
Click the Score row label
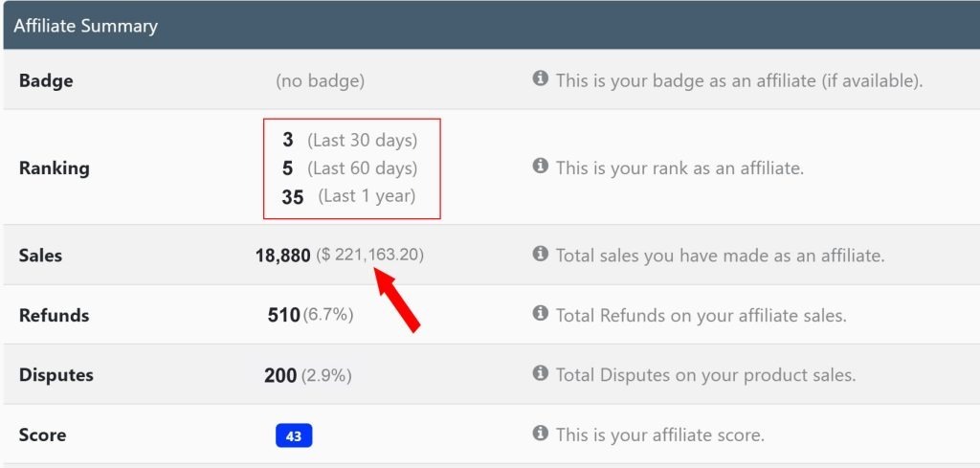(42, 435)
